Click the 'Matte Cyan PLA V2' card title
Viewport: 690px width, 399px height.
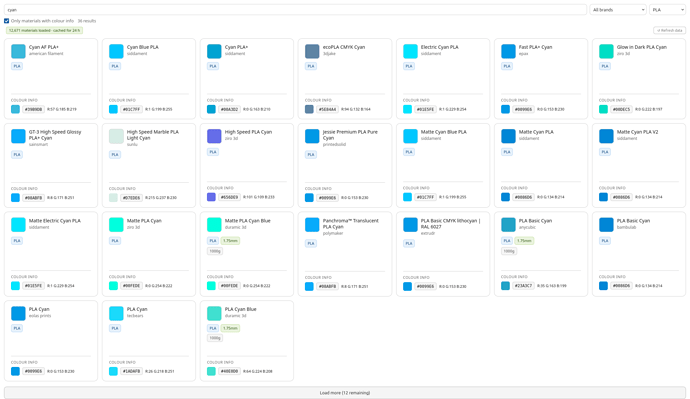637,132
